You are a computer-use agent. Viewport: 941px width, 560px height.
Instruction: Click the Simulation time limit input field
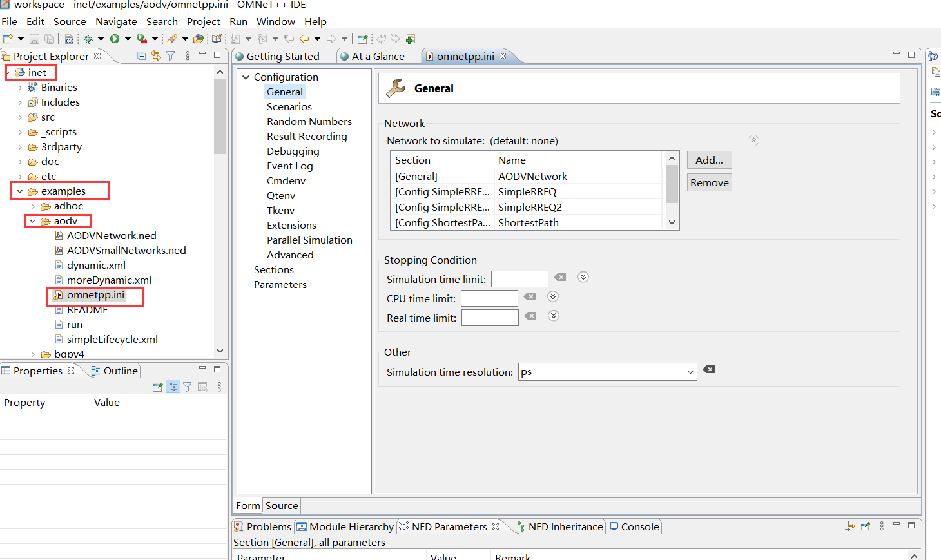click(519, 279)
